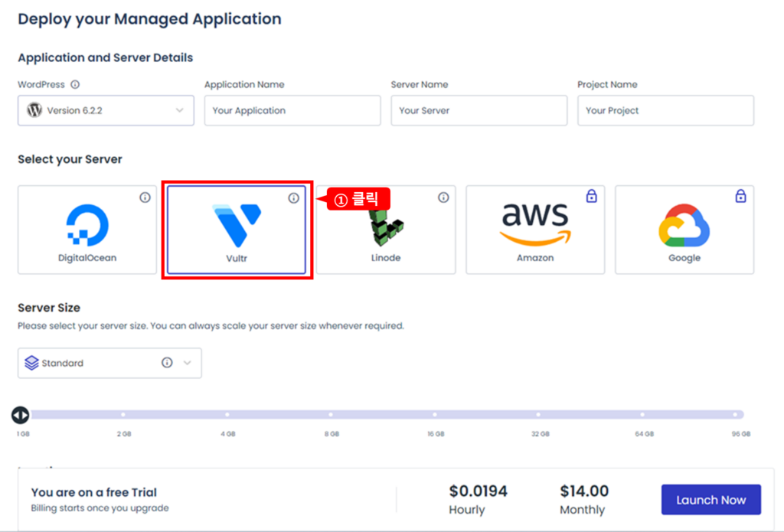Image resolution: width=784 pixels, height=532 pixels.
Task: Select DigitalOcean as the server provider
Action: tap(87, 230)
